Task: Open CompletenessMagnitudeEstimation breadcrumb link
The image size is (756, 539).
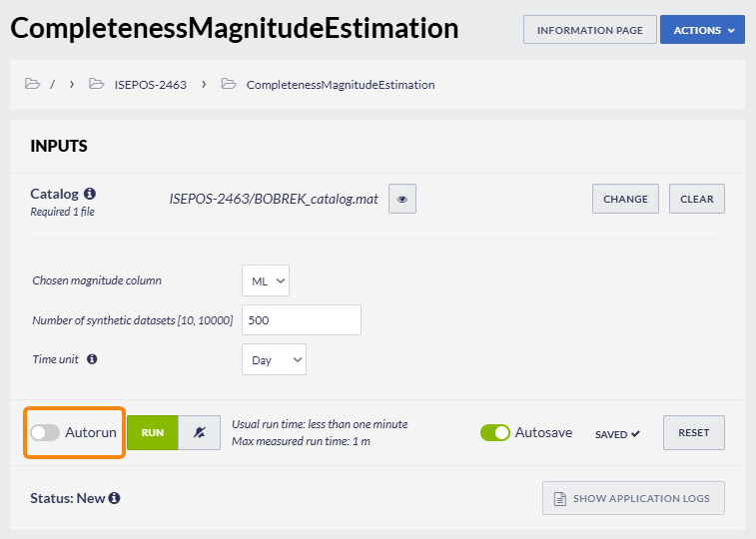Action: 341,85
